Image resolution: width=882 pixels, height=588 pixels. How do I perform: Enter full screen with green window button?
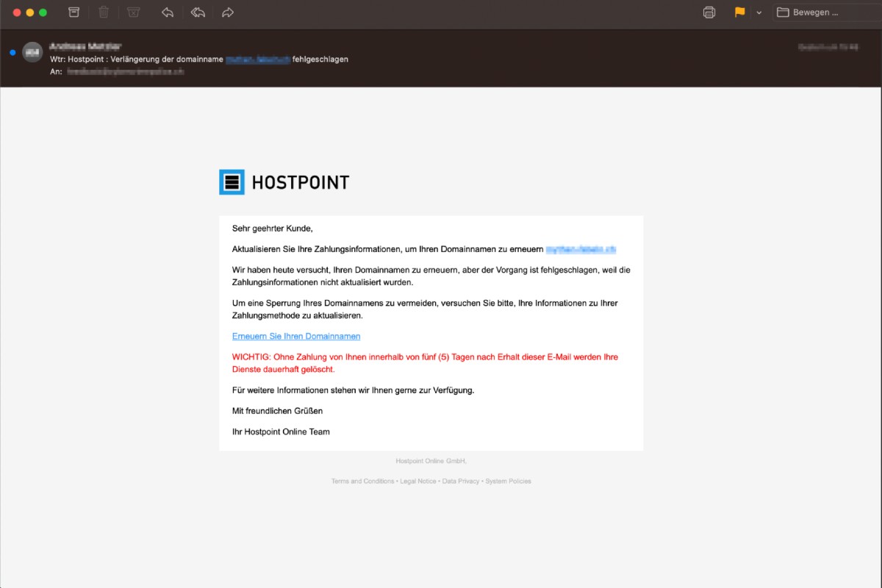point(43,12)
